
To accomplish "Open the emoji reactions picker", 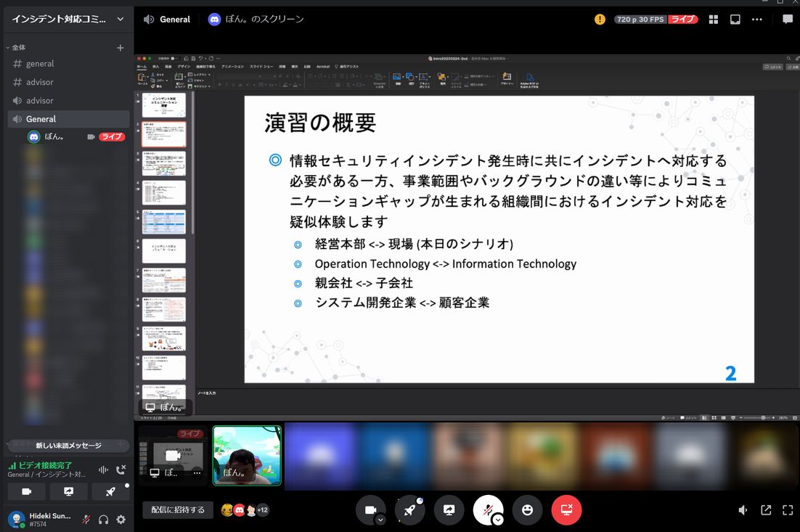I will point(528,510).
